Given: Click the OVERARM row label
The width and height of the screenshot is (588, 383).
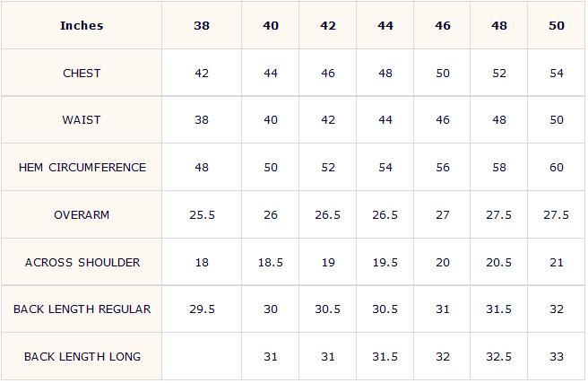Looking at the screenshot, I should tap(82, 215).
